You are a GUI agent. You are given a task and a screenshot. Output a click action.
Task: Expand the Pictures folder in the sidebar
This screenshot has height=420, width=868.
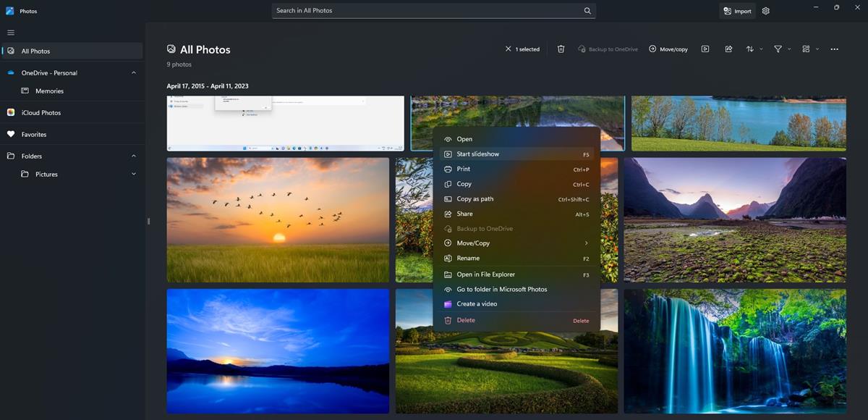(133, 174)
